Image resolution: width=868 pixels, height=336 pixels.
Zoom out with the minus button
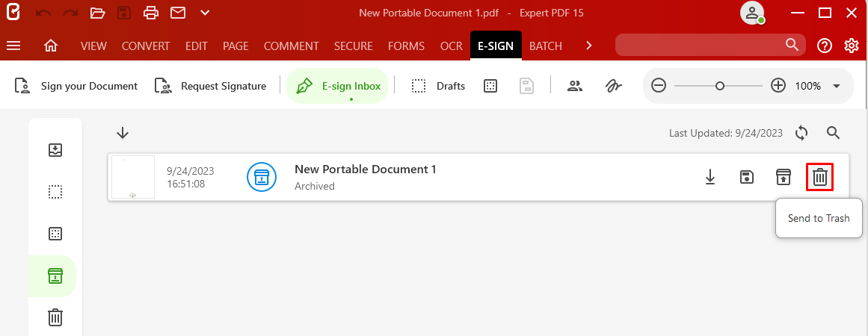(x=658, y=86)
